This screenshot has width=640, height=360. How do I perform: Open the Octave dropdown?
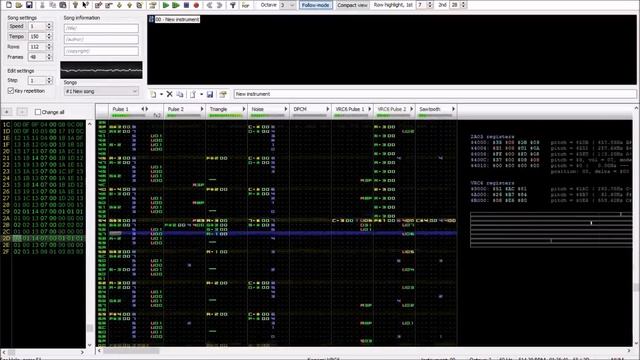point(292,5)
